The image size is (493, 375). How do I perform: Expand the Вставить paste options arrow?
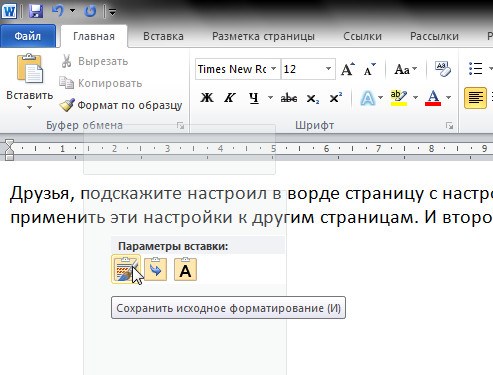coord(29,107)
